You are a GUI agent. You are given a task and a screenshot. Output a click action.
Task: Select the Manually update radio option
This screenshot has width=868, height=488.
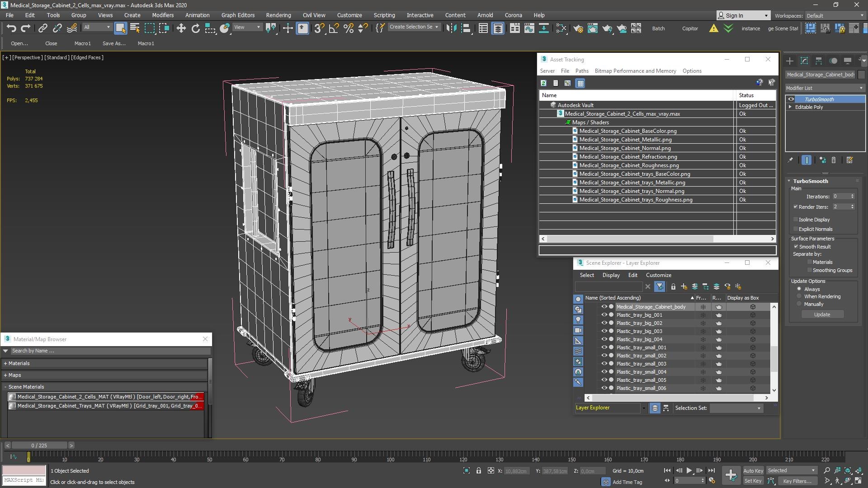tap(799, 304)
